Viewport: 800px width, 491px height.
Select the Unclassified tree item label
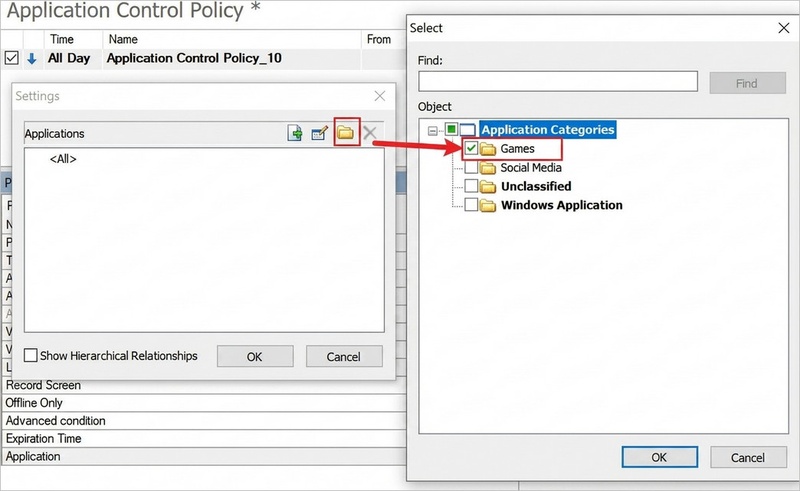point(536,186)
